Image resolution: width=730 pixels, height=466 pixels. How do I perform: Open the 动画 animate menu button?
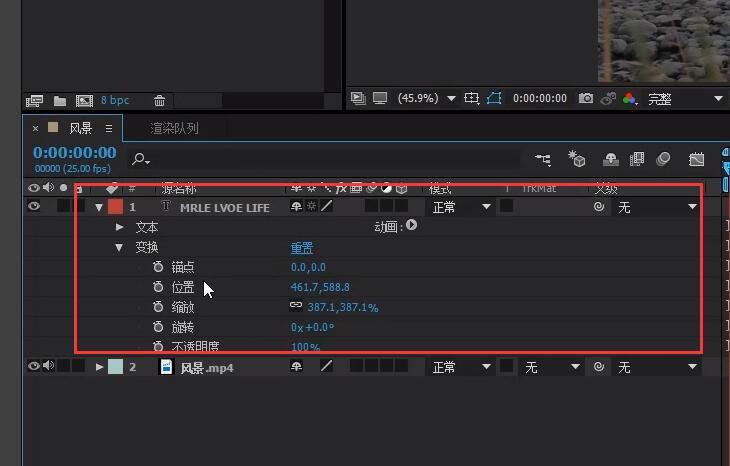coord(412,225)
